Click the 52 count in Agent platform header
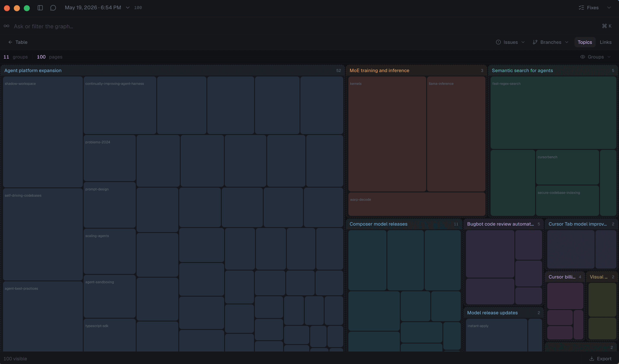 click(x=338, y=71)
